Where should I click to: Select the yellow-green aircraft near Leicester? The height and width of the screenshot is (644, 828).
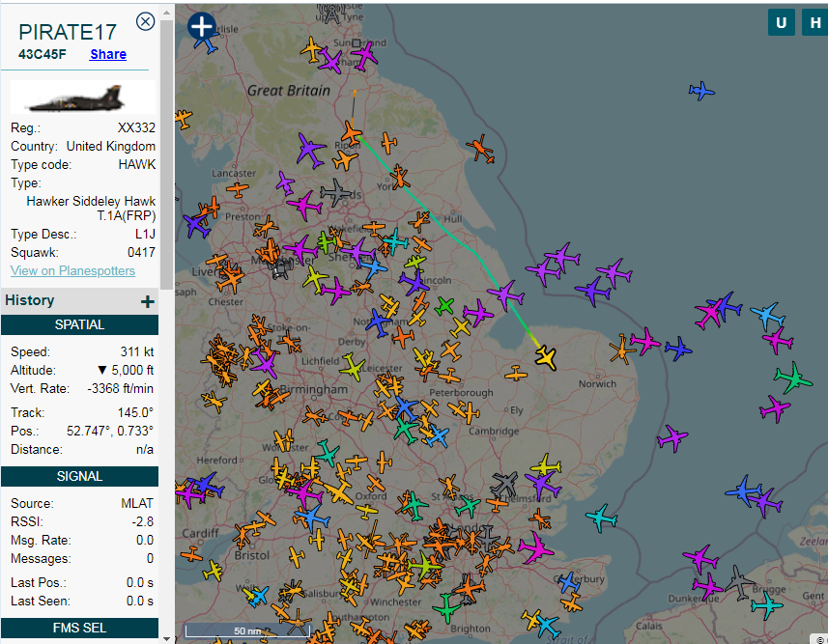tap(353, 367)
